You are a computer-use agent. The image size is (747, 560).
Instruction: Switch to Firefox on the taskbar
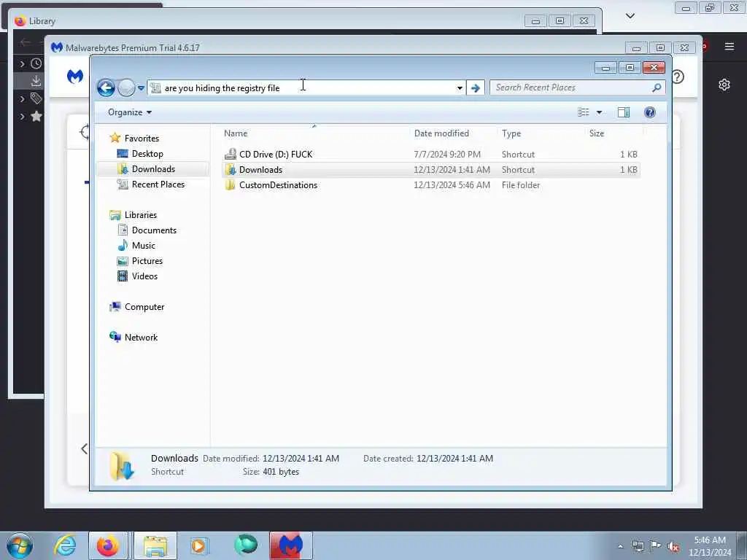pos(108,545)
